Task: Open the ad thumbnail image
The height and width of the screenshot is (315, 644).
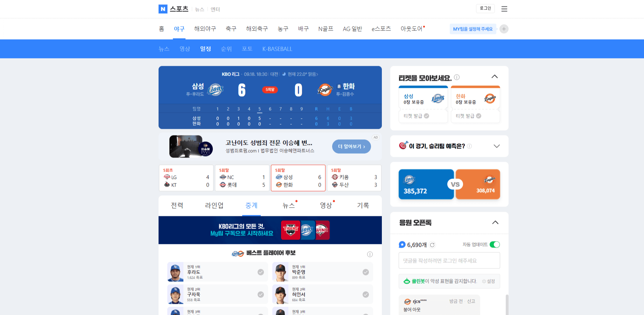Action: [x=191, y=147]
